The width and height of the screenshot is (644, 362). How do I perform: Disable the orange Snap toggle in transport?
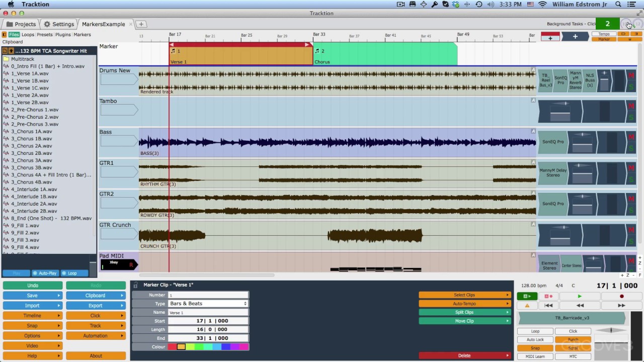pos(535,348)
